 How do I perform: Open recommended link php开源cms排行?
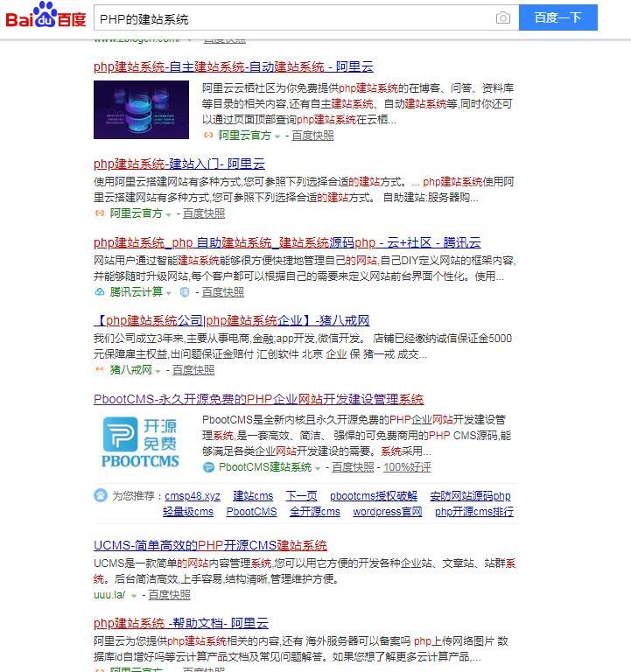pyautogui.click(x=474, y=512)
